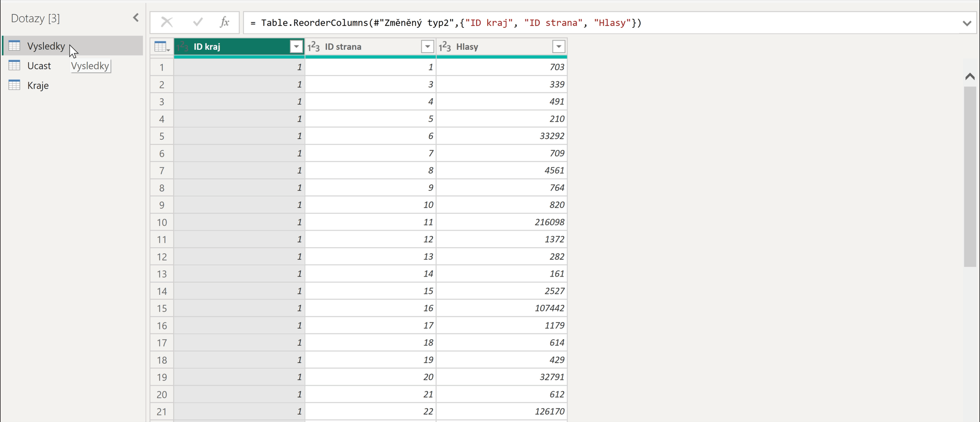Click the Ucast table icon
980x422 pixels.
14,66
